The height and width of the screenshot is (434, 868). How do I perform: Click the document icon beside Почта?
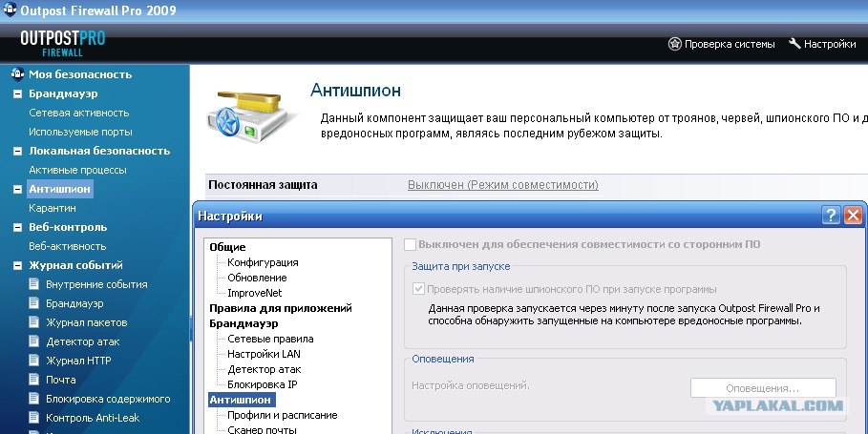34,380
